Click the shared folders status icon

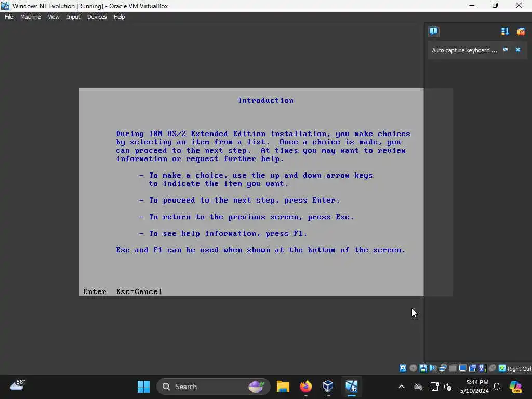click(472, 368)
